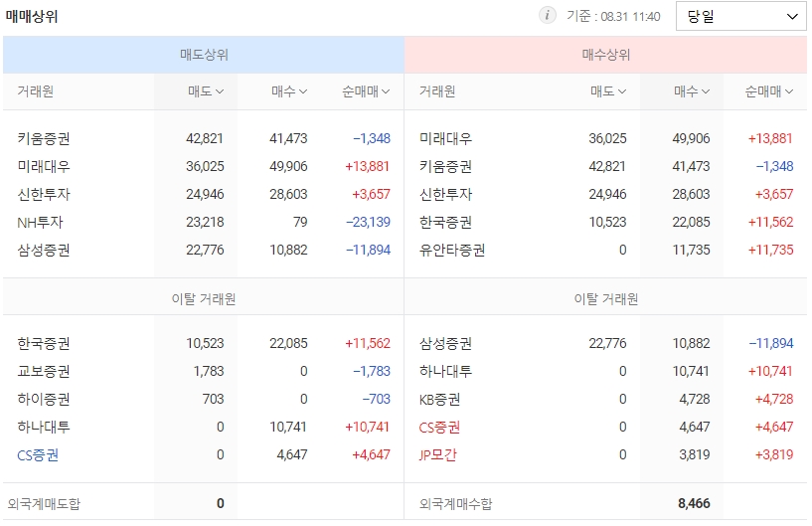Screen dimensions: 812x526
Task: Click 4,728 매수 value for KB증권
Action: tap(695, 400)
